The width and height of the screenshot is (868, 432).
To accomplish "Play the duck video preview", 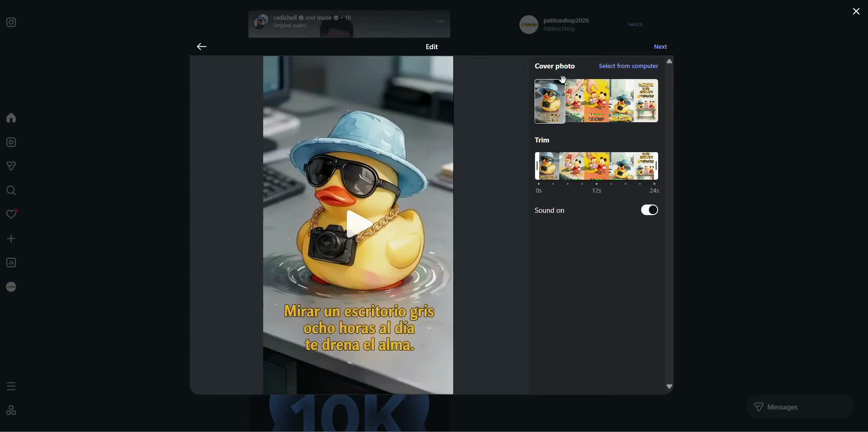I will tap(358, 224).
